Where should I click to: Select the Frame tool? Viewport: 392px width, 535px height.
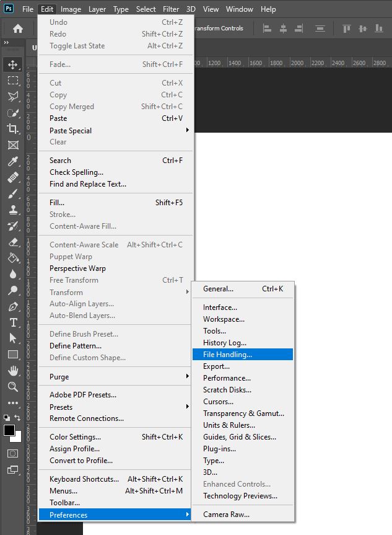[12, 145]
